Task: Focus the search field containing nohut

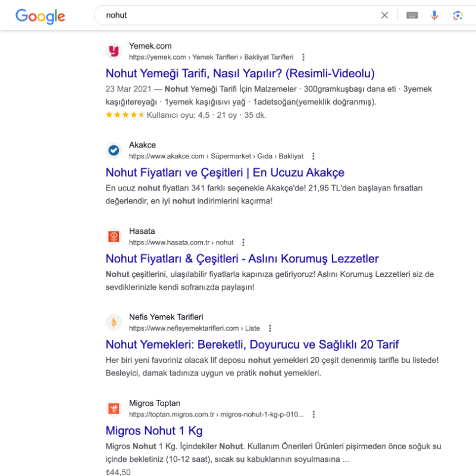Action: (237, 15)
